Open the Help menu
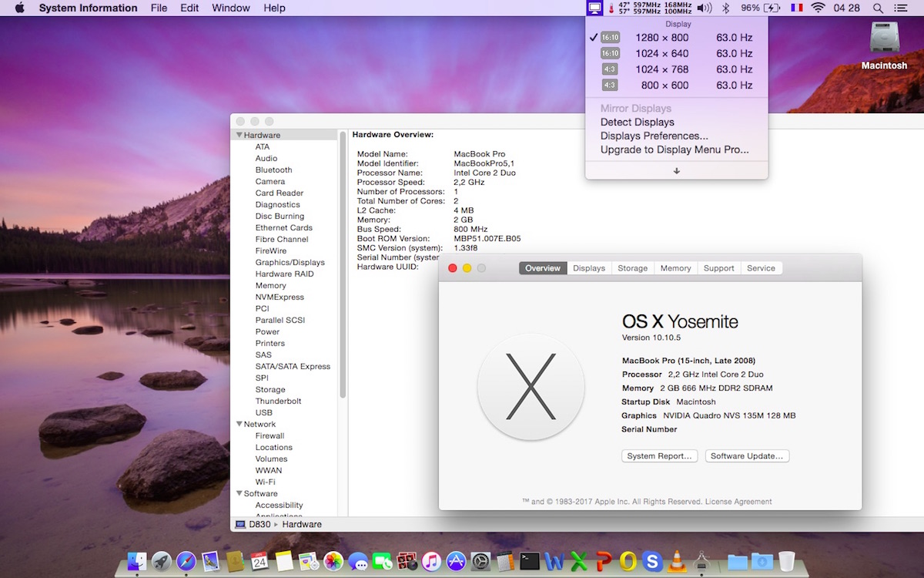 [274, 8]
